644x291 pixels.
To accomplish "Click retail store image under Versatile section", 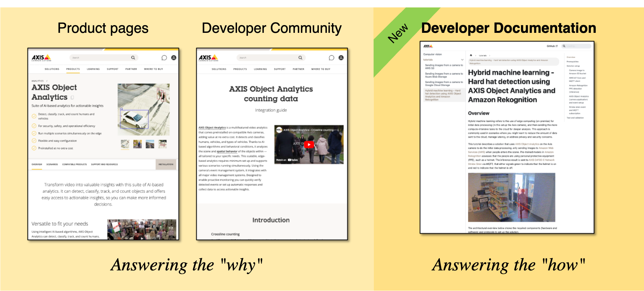I will coord(142,230).
